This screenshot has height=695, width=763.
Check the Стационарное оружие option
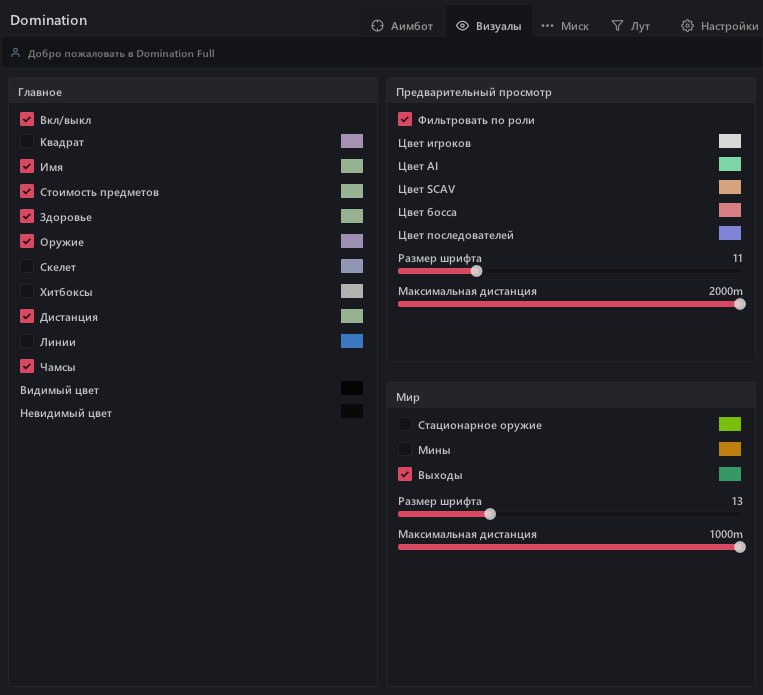click(405, 425)
